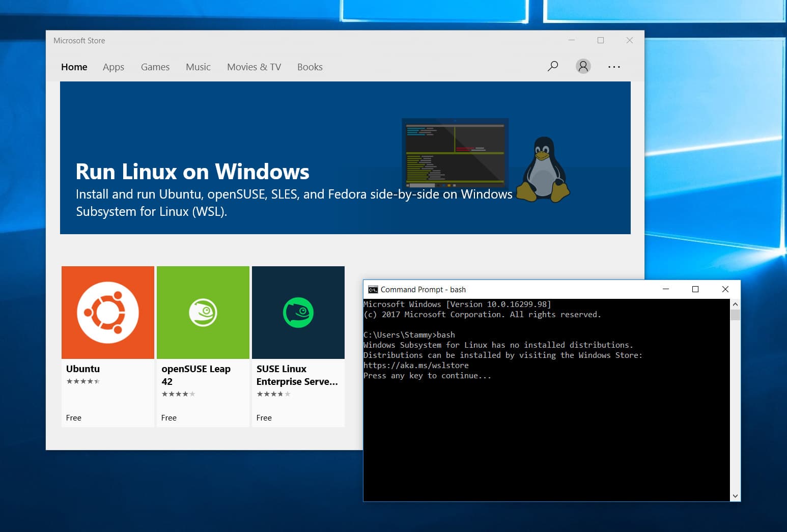This screenshot has height=532, width=787.
Task: Click the Command Prompt scrollbar thumb
Action: click(735, 314)
